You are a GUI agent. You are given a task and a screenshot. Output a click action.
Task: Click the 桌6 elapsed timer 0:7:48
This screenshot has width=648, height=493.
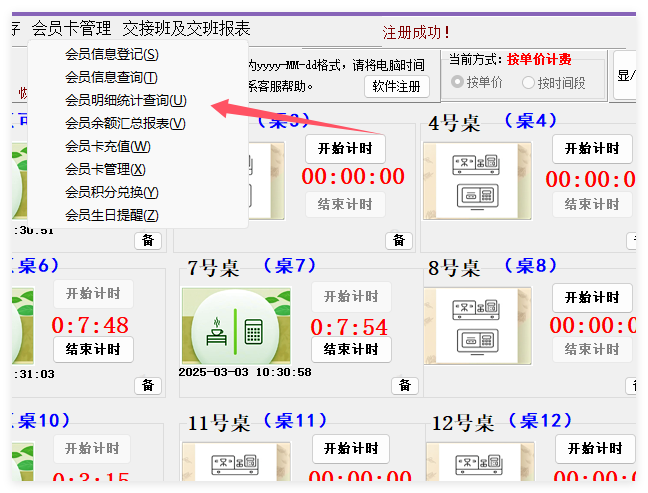90,325
